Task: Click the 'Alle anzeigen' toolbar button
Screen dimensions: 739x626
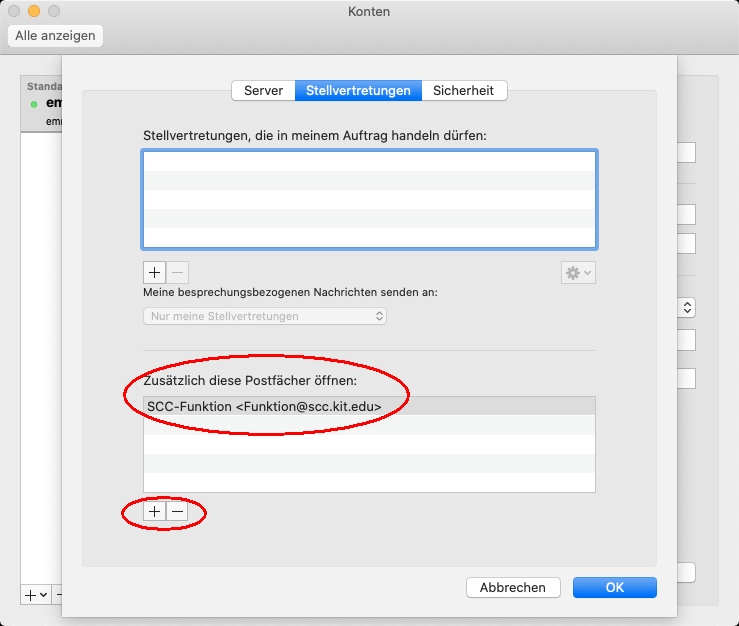Action: point(56,36)
